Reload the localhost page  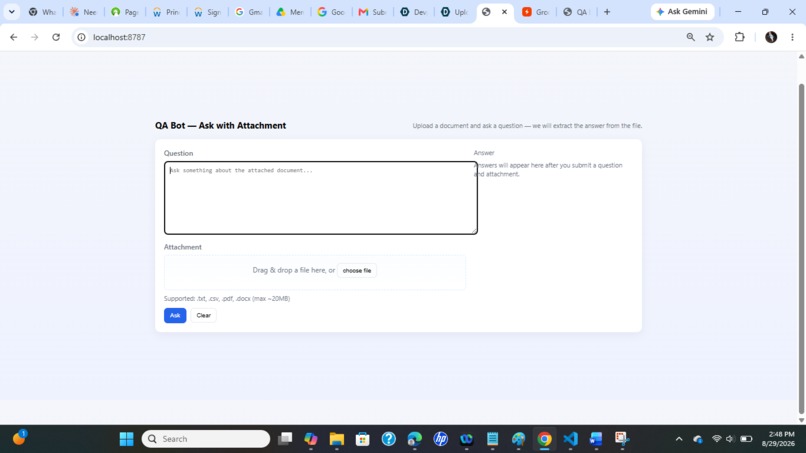(x=56, y=37)
